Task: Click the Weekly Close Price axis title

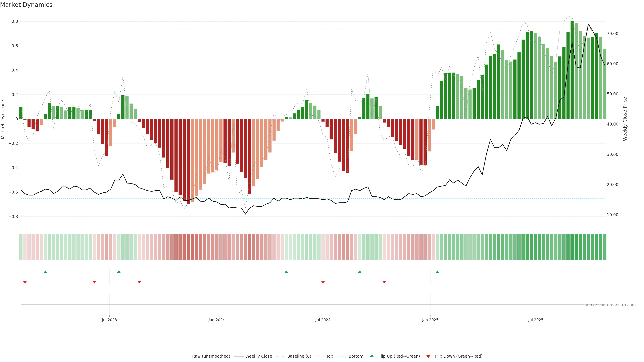Action: 625,119
